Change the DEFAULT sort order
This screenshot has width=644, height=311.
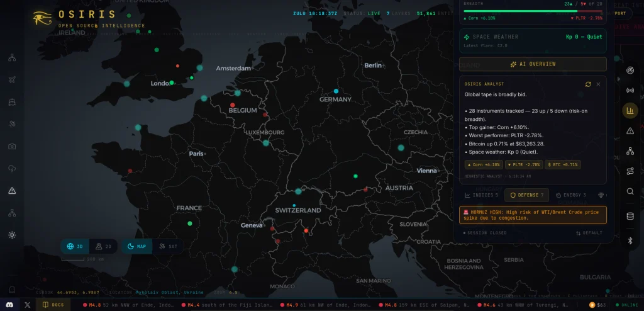[x=589, y=233]
